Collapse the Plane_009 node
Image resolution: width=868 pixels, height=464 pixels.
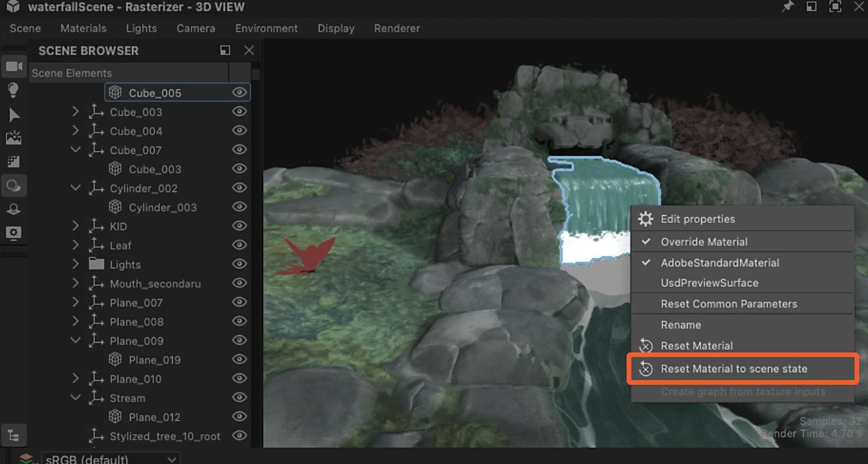click(x=76, y=340)
